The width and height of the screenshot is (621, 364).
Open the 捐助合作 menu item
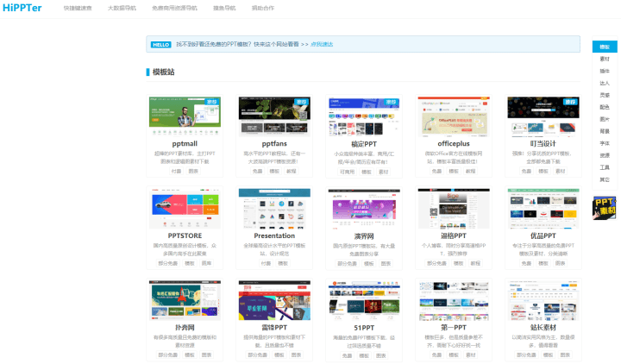pos(263,8)
